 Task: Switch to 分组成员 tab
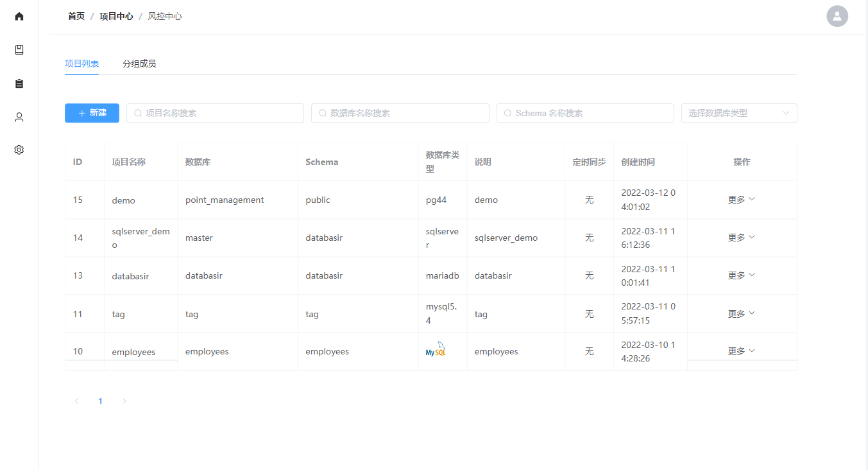pos(139,64)
